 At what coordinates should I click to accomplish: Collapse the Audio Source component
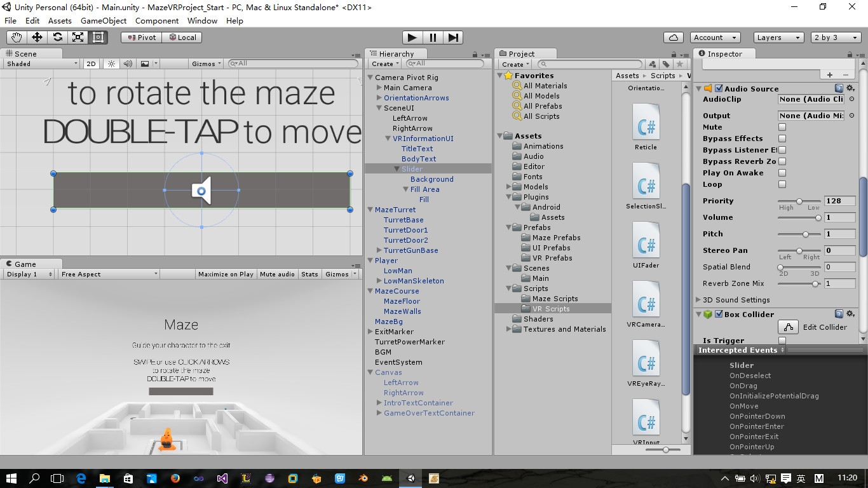click(x=698, y=89)
